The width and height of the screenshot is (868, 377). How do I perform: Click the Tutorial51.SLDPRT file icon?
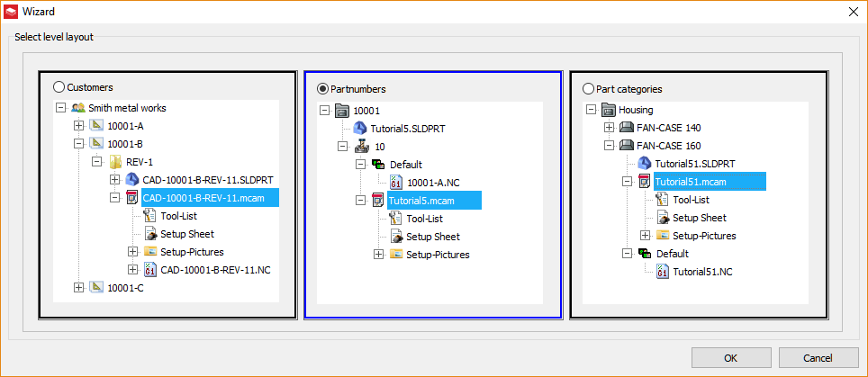tap(644, 164)
